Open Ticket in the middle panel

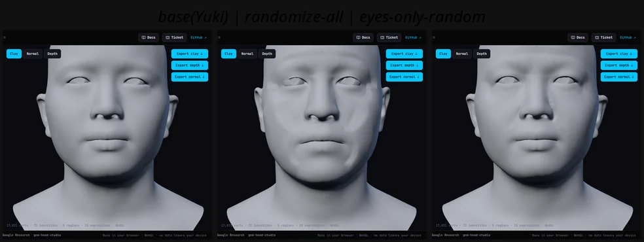[x=389, y=37]
